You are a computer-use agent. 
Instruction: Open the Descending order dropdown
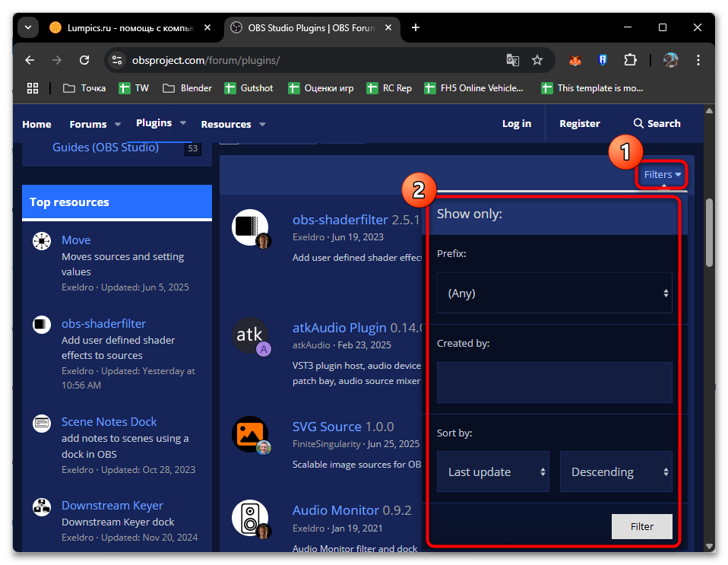(616, 472)
